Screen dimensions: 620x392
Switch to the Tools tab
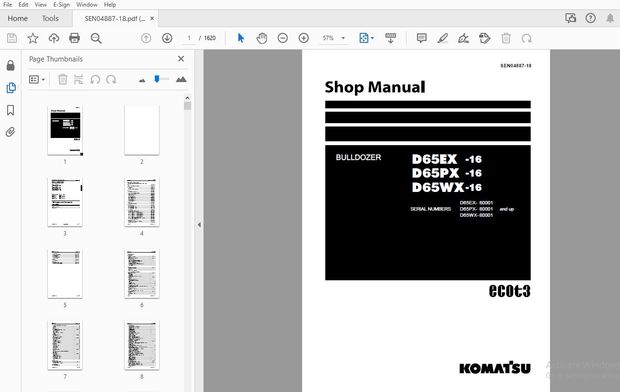50,18
